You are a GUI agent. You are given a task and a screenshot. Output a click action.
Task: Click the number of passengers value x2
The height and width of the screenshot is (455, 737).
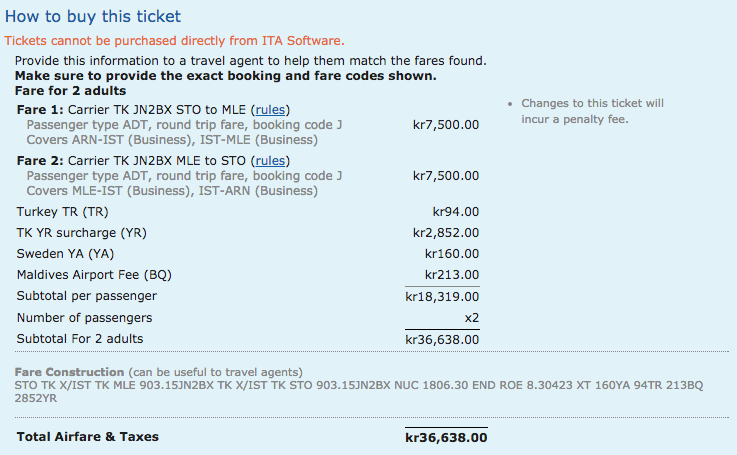point(469,318)
